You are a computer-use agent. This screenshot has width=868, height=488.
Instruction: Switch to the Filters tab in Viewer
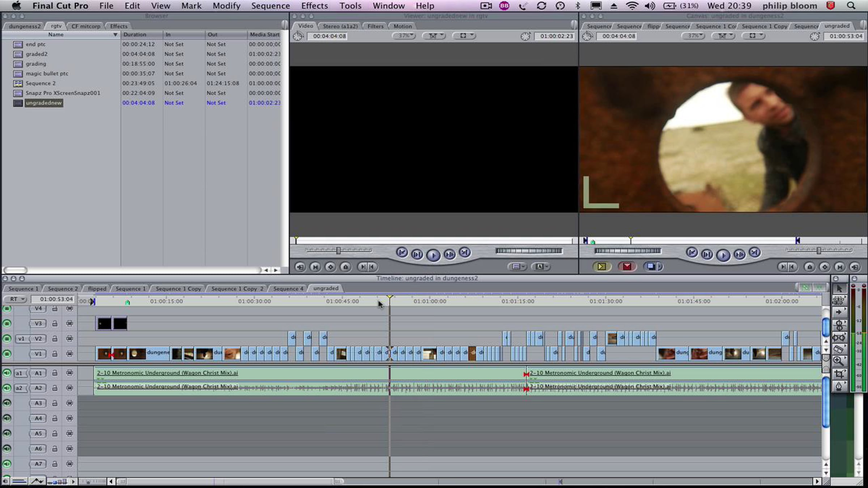pyautogui.click(x=375, y=26)
